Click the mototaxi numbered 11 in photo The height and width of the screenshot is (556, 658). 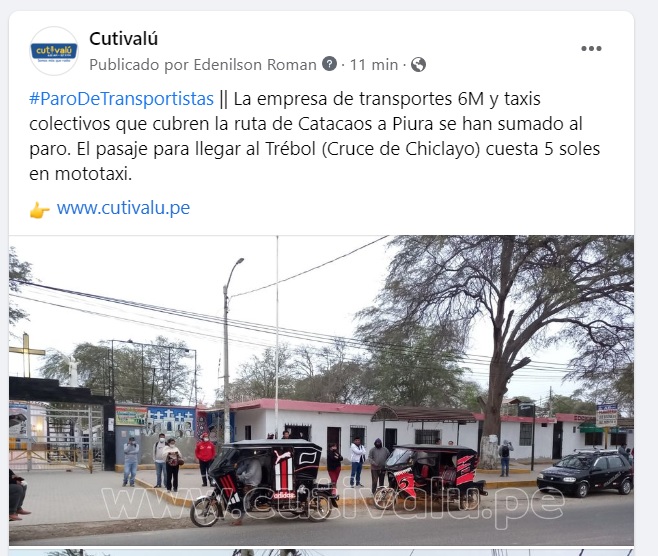tap(262, 480)
